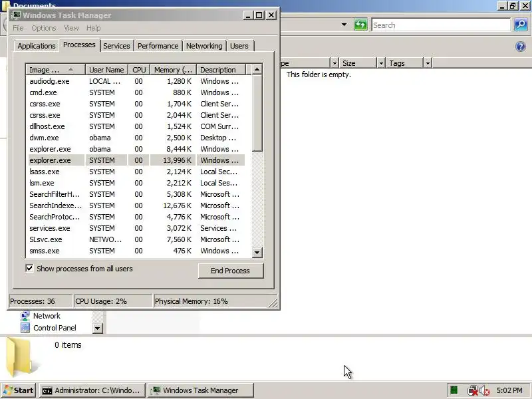Image resolution: width=532 pixels, height=399 pixels.
Task: Select explorer.exe run by SYSTEM
Action: click(136, 160)
